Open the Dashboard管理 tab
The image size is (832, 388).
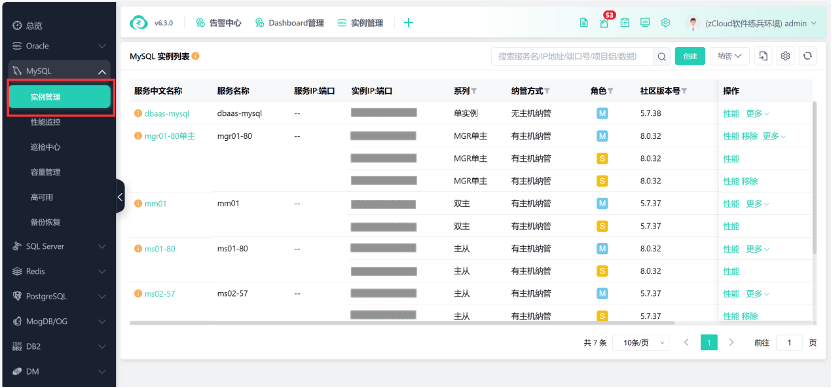pos(289,23)
